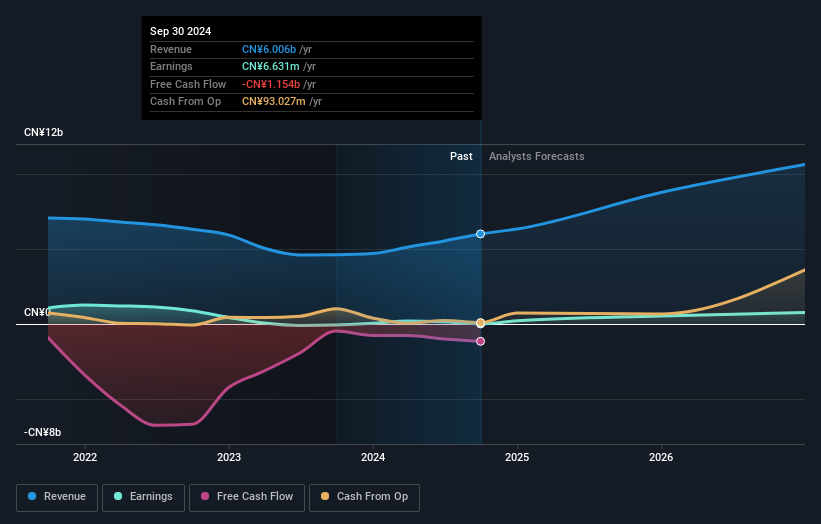
Task: Click the 2026 x-axis label
Action: tap(661, 457)
